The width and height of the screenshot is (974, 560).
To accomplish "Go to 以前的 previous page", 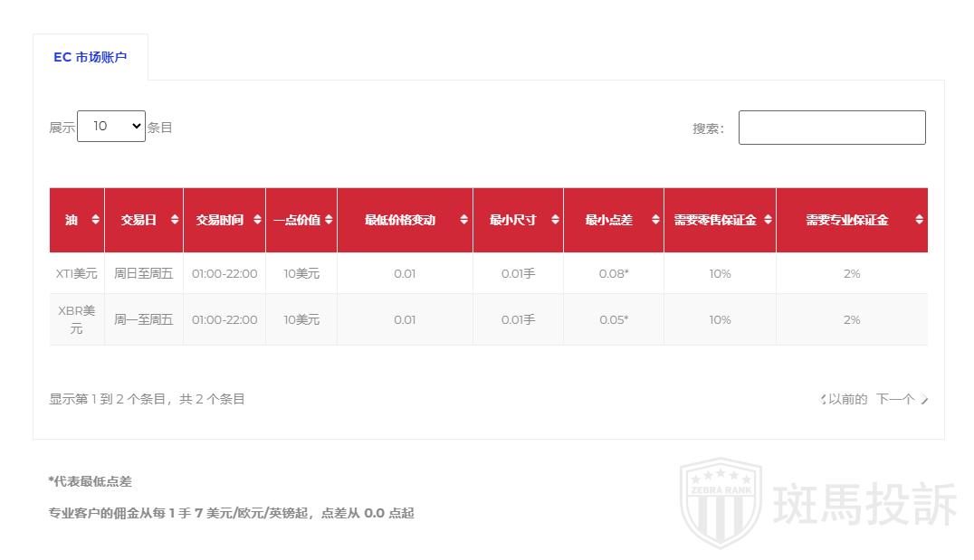I will pyautogui.click(x=846, y=399).
